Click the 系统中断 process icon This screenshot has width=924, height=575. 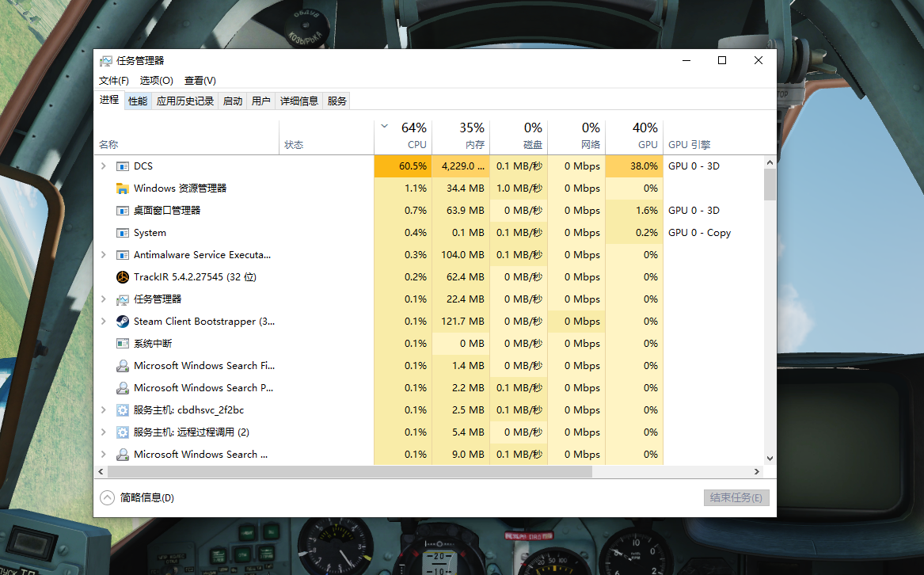pos(123,344)
